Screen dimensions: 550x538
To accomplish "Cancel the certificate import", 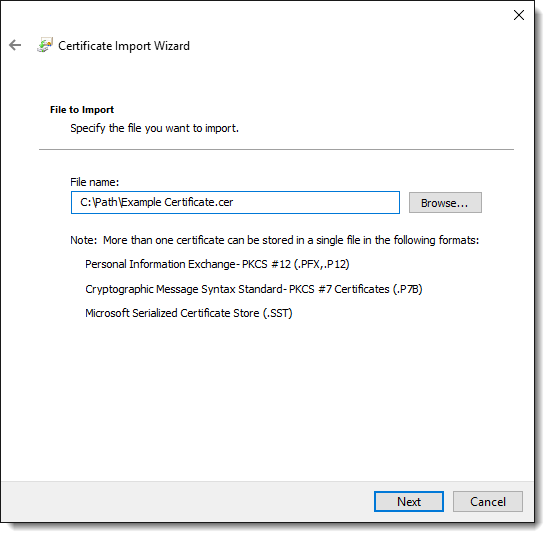I will click(488, 502).
